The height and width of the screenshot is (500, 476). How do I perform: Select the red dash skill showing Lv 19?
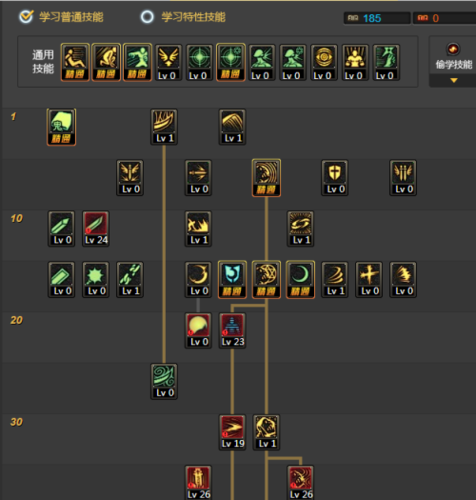[232, 432]
